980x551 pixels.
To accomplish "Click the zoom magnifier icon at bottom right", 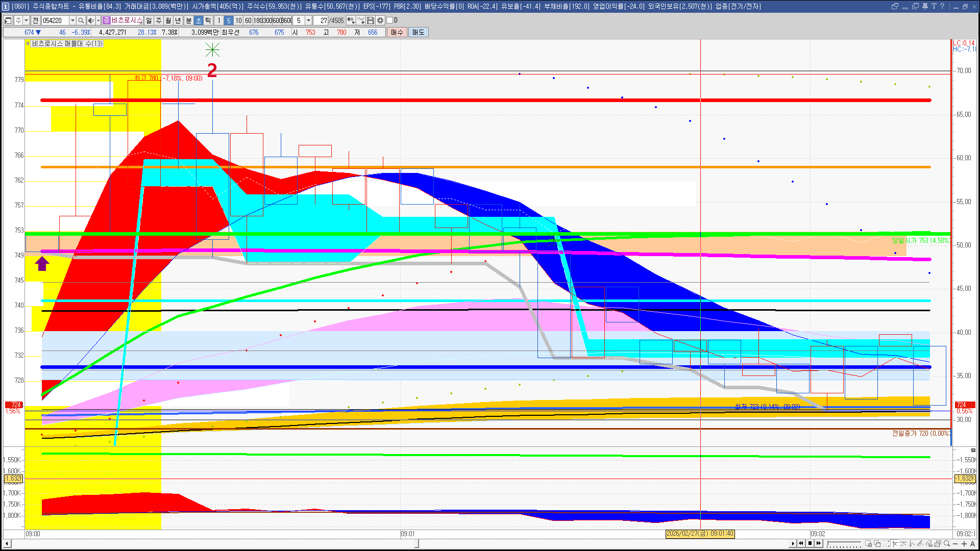I will [947, 543].
